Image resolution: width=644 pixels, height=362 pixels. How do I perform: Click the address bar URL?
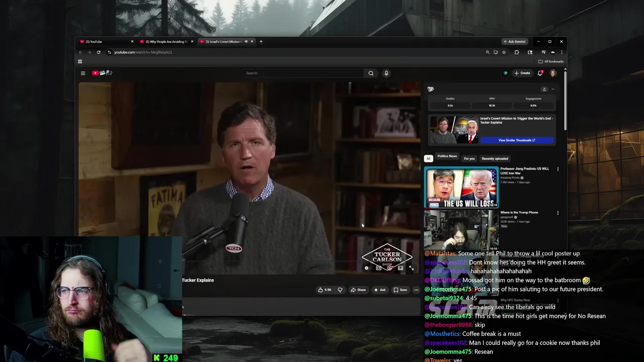tap(143, 52)
